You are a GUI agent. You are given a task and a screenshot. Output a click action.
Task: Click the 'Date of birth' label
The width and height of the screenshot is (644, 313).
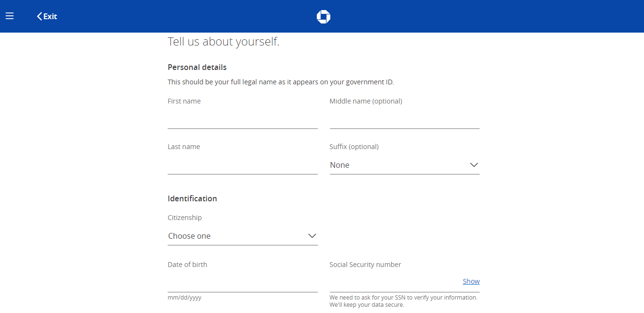(x=188, y=265)
